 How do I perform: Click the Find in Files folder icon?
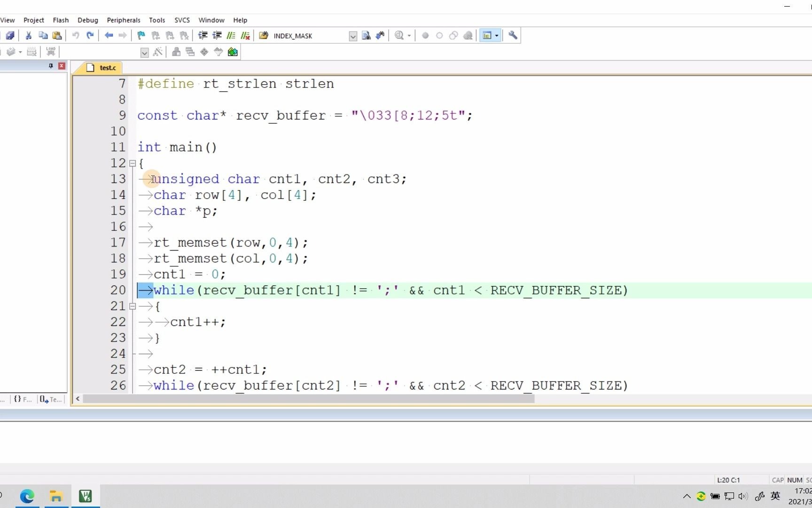coord(264,35)
